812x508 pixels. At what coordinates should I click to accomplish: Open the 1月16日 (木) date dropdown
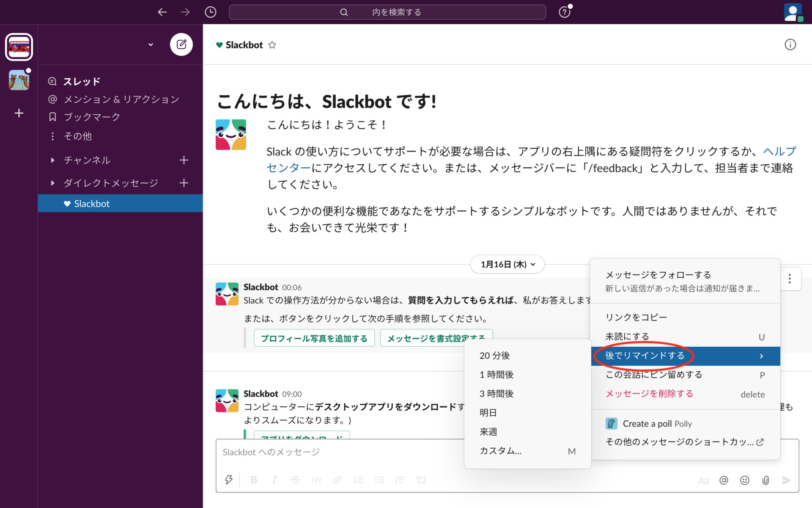tap(507, 264)
